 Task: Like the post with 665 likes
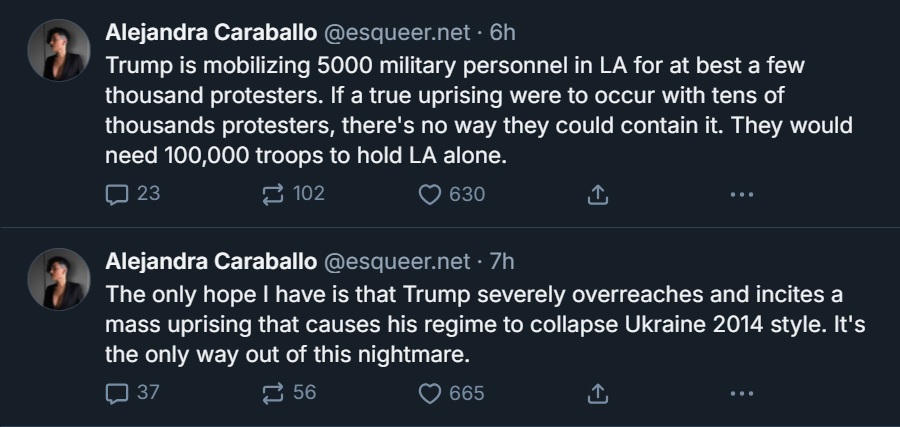click(x=429, y=393)
